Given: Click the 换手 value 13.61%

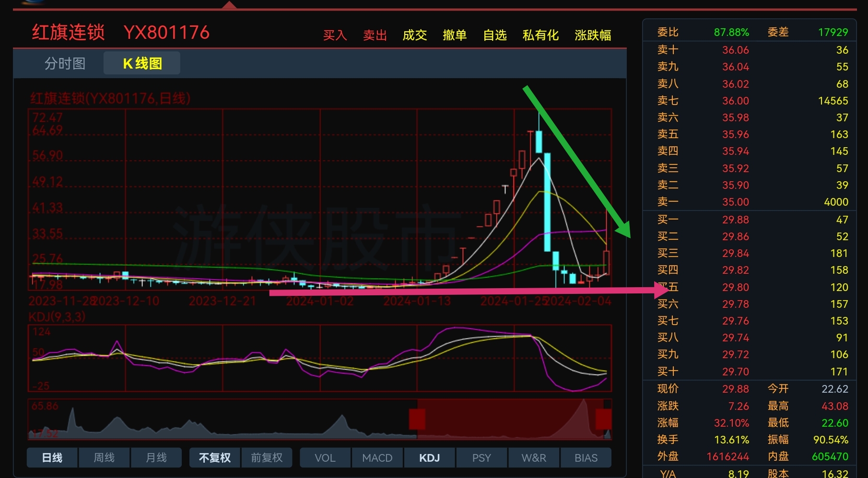Looking at the screenshot, I should [731, 440].
